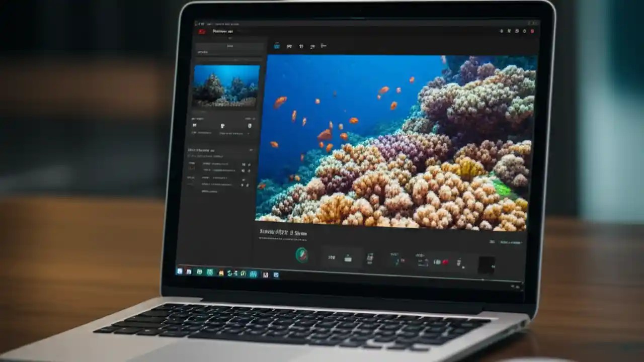Select the middle icon in the sidebar icon row
The image size is (644, 362).
[x=222, y=125]
